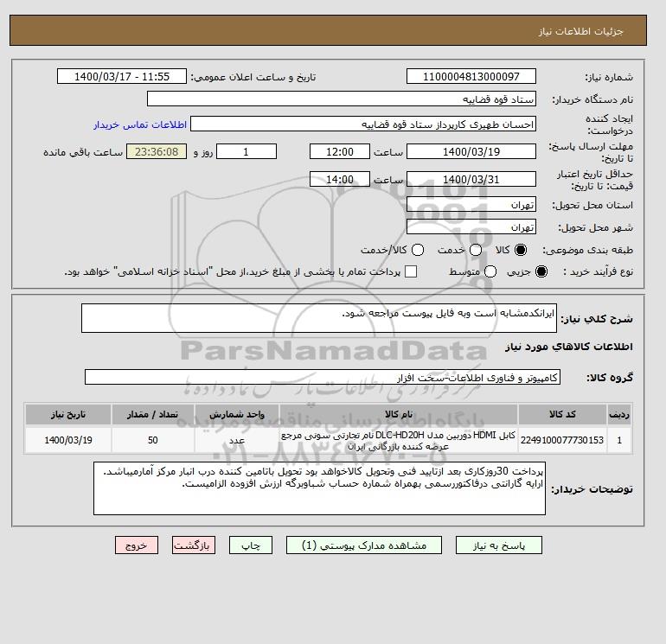The image size is (666, 644).
Task: Click the price validity date 1400/03/31 field
Action: point(471,179)
